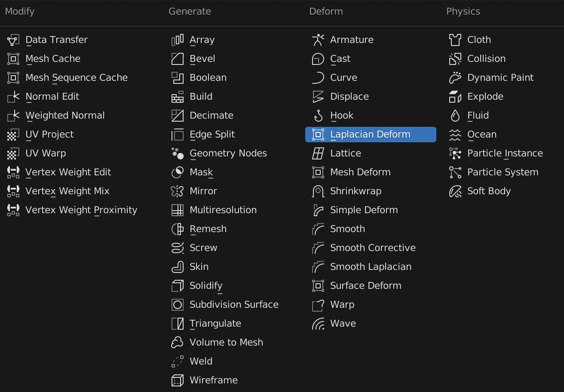Click the Geometry Nodes icon
The height and width of the screenshot is (392, 564).
click(177, 153)
